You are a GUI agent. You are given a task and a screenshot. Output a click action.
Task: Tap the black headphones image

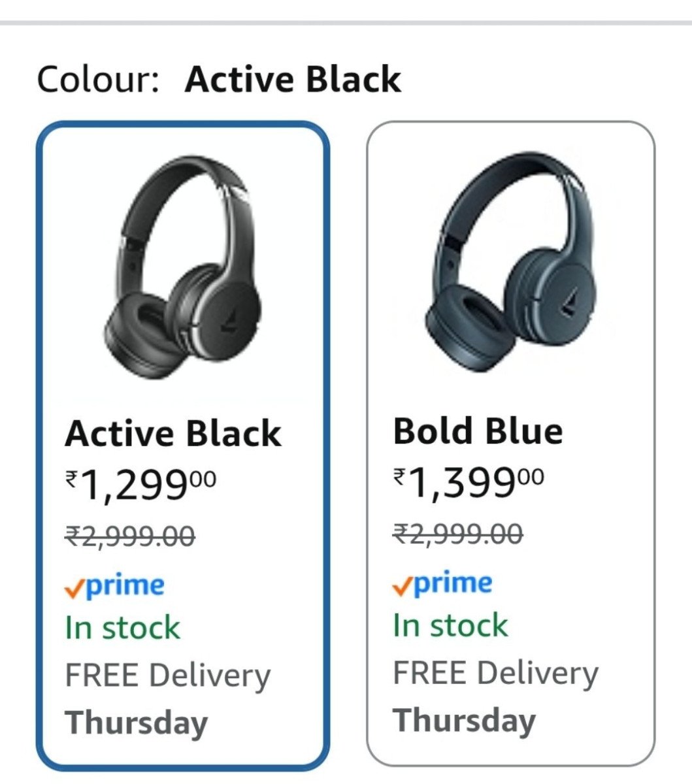tap(183, 268)
